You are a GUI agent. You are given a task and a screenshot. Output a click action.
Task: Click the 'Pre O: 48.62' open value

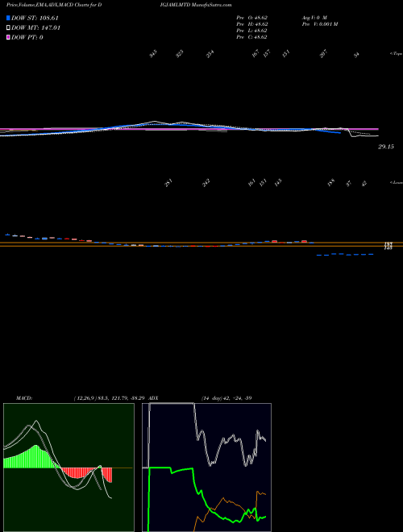(x=252, y=17)
